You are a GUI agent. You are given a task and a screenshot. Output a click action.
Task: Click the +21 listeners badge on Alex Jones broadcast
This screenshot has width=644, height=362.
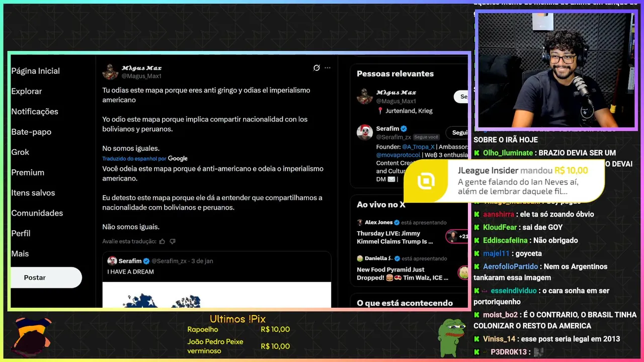click(x=457, y=236)
